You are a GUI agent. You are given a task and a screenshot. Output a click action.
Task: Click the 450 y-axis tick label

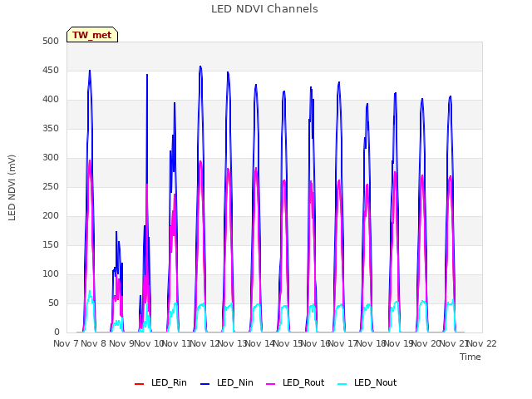(51, 70)
